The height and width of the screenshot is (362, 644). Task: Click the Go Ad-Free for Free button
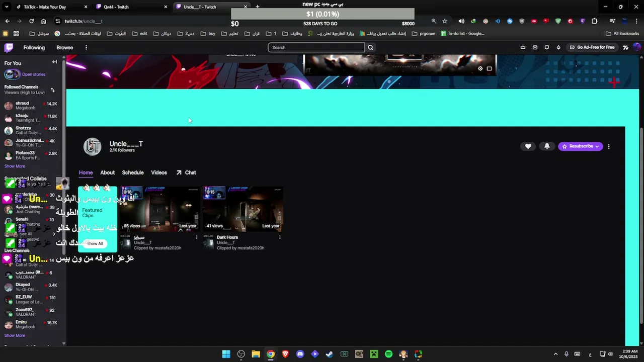click(x=592, y=47)
